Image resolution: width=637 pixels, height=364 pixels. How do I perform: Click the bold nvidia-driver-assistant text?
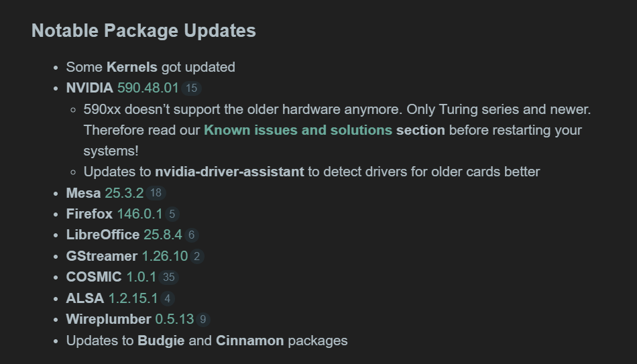(x=229, y=172)
